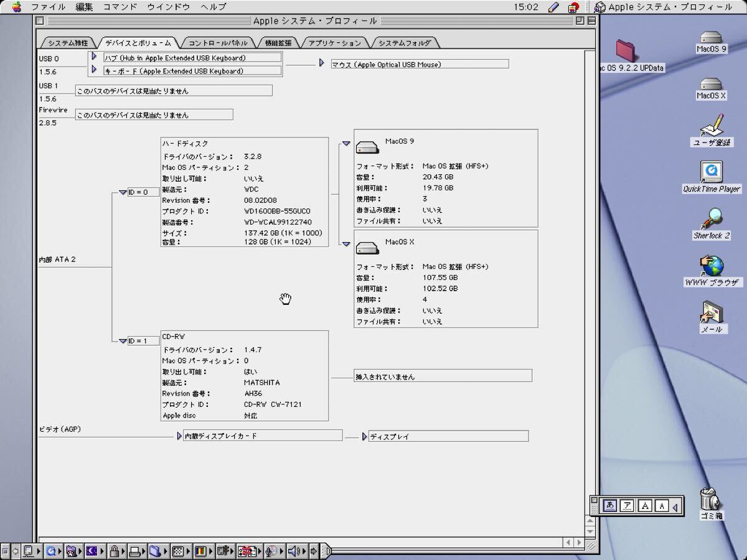747x560 pixels.
Task: Switch to the コントロールパネル tab
Action: 218,43
